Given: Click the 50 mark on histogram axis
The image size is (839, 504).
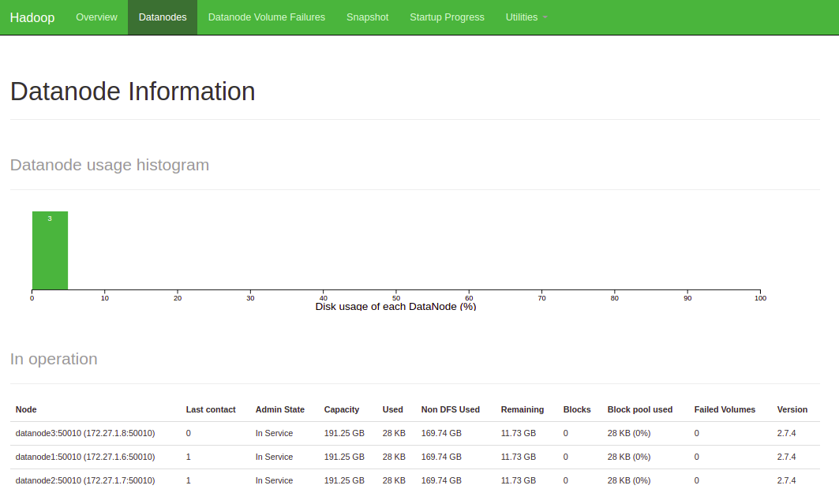Looking at the screenshot, I should [x=396, y=297].
